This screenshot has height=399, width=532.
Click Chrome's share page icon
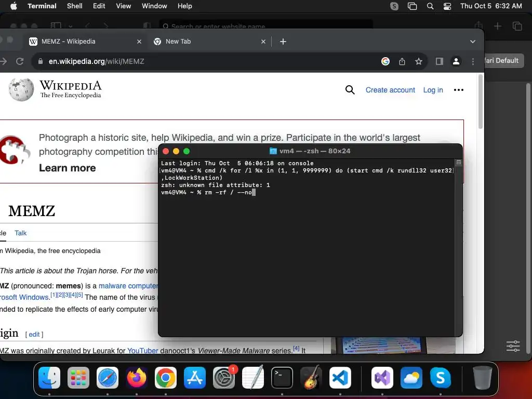pos(402,61)
